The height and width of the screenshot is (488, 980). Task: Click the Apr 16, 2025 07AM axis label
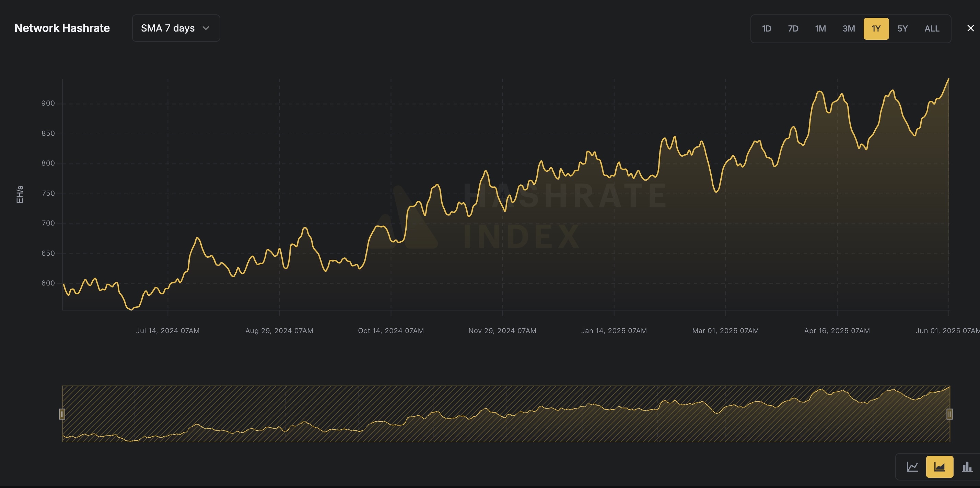tap(837, 331)
